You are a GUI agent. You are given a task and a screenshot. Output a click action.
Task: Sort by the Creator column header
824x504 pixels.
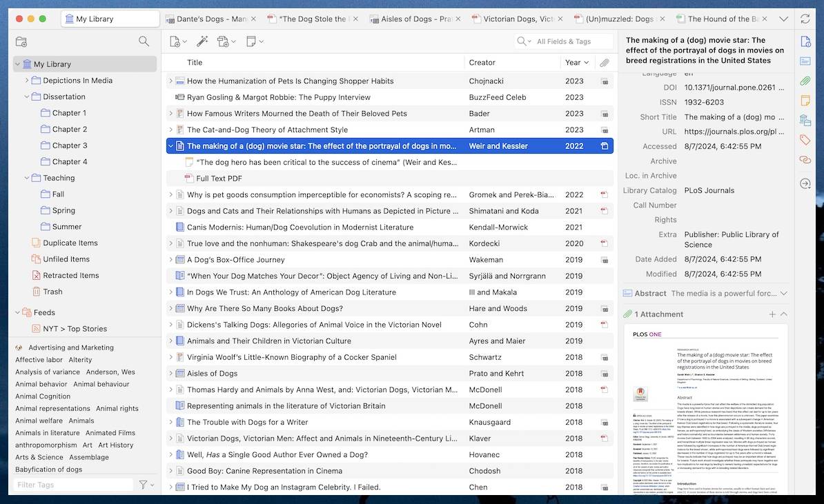coord(512,63)
